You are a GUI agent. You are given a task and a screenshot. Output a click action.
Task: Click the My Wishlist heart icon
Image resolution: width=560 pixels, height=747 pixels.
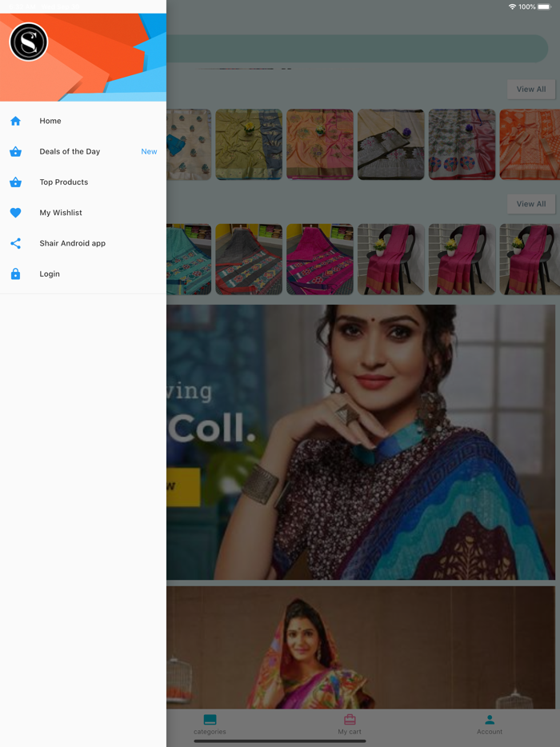click(15, 213)
